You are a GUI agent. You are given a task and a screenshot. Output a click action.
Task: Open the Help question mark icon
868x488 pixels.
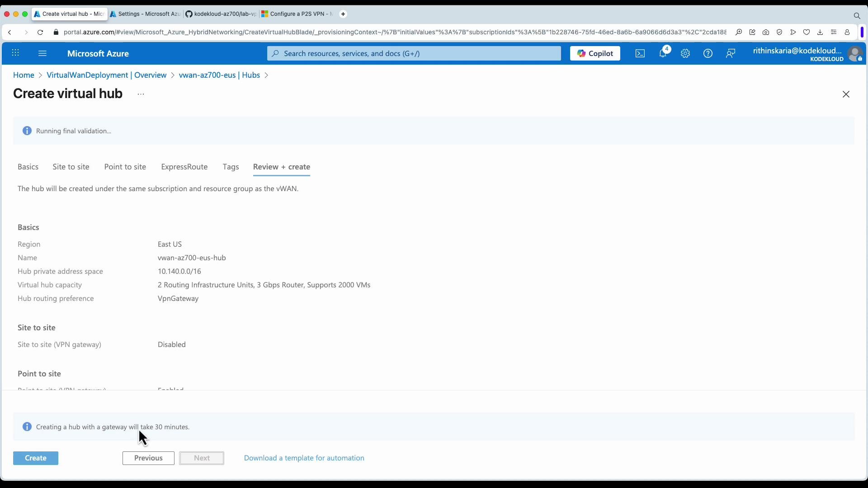pos(708,53)
